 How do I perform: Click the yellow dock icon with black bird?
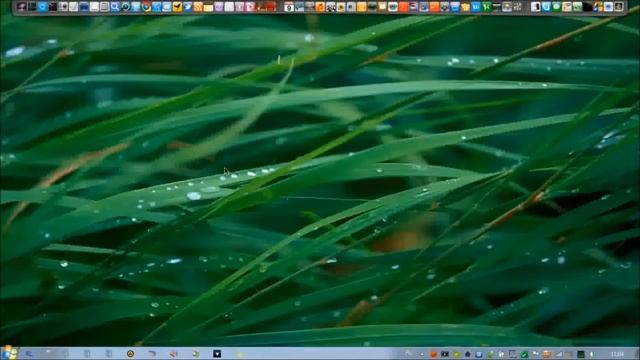click(x=177, y=7)
